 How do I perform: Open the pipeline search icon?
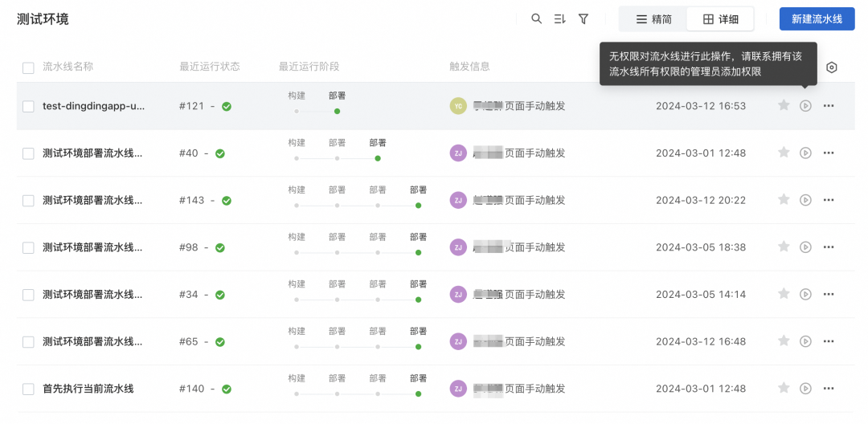536,18
